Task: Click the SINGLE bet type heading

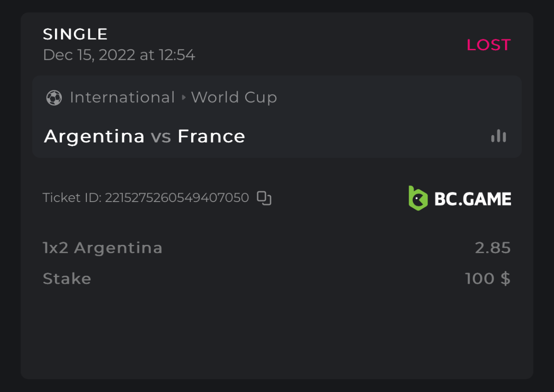Action: coord(75,34)
